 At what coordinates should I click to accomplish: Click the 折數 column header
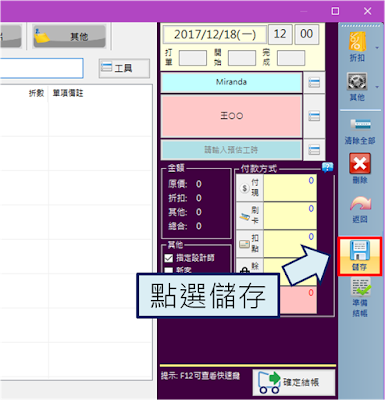pyautogui.click(x=36, y=93)
